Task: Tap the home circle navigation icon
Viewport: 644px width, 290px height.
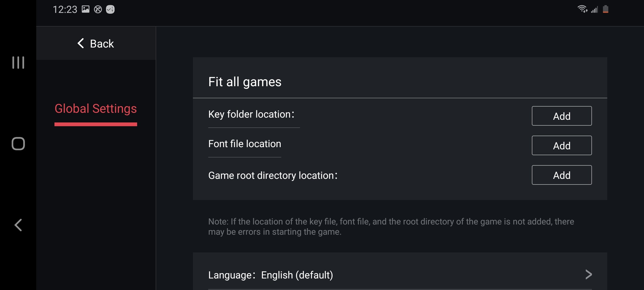Action: tap(18, 144)
